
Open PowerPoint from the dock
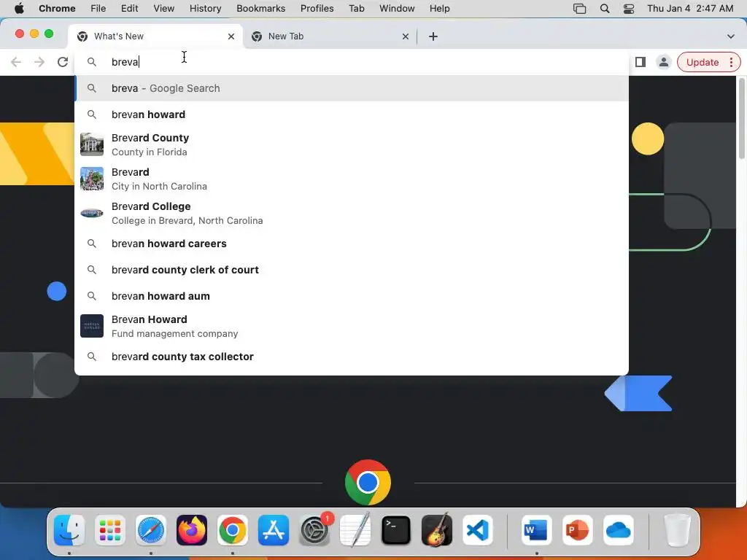point(578,530)
